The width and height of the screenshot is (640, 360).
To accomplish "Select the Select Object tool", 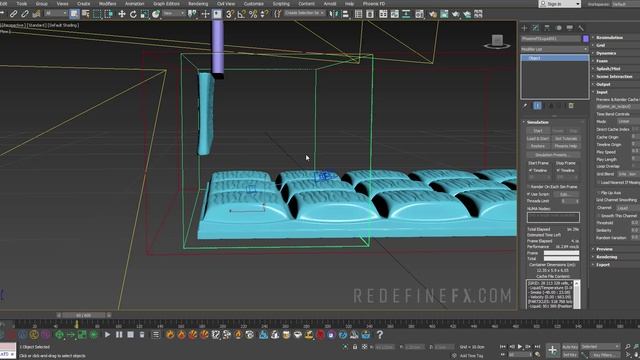I will pyautogui.click(x=74, y=14).
